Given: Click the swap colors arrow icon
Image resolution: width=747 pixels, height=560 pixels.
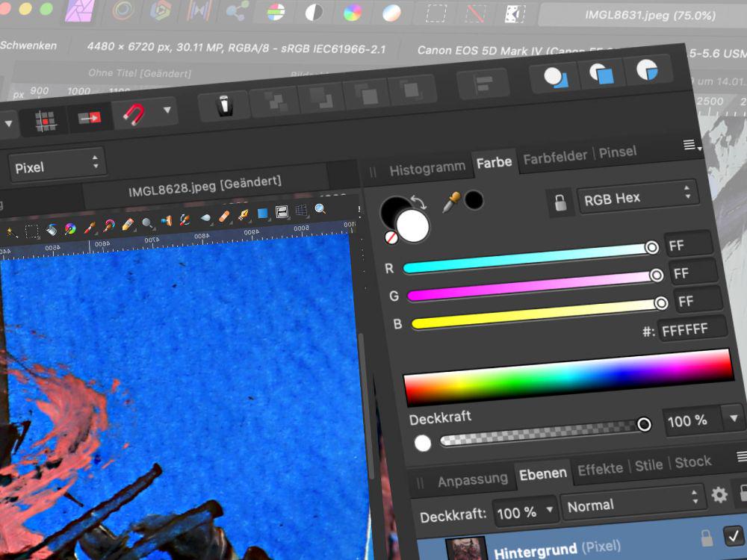Looking at the screenshot, I should [421, 203].
